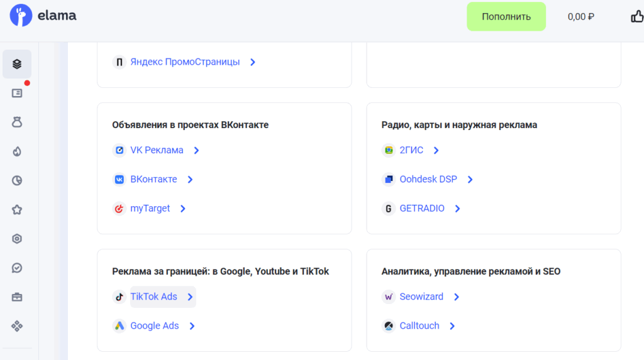Open the Oohdesk DSP link

428,180
